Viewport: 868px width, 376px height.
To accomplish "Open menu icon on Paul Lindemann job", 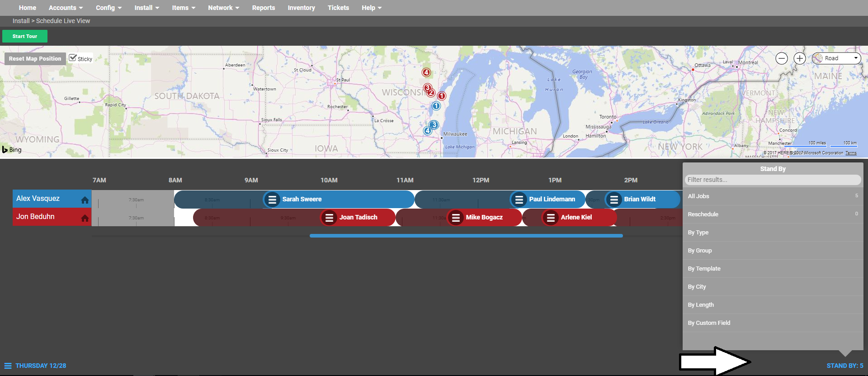I will click(519, 199).
